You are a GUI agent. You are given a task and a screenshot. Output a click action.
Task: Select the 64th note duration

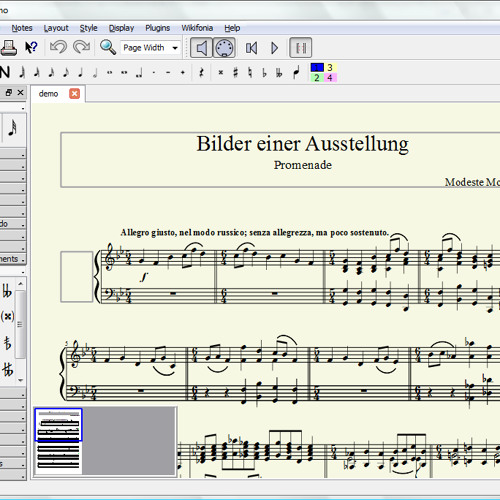click(22, 72)
